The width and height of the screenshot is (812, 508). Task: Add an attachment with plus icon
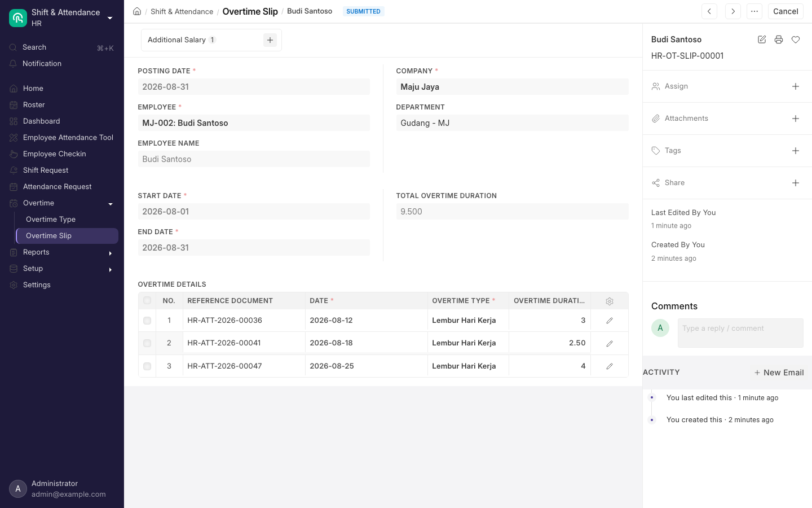click(x=796, y=119)
